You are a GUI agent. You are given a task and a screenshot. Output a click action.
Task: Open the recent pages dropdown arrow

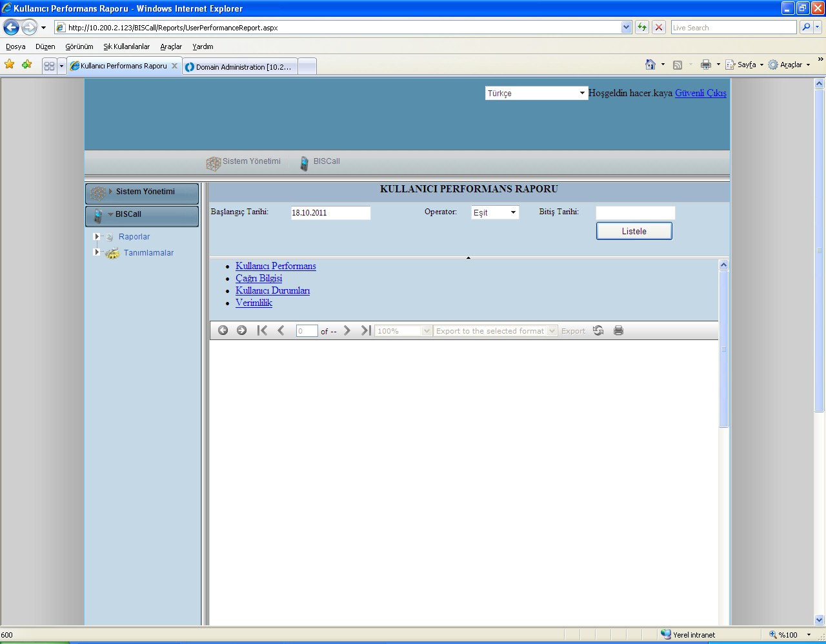coord(43,28)
